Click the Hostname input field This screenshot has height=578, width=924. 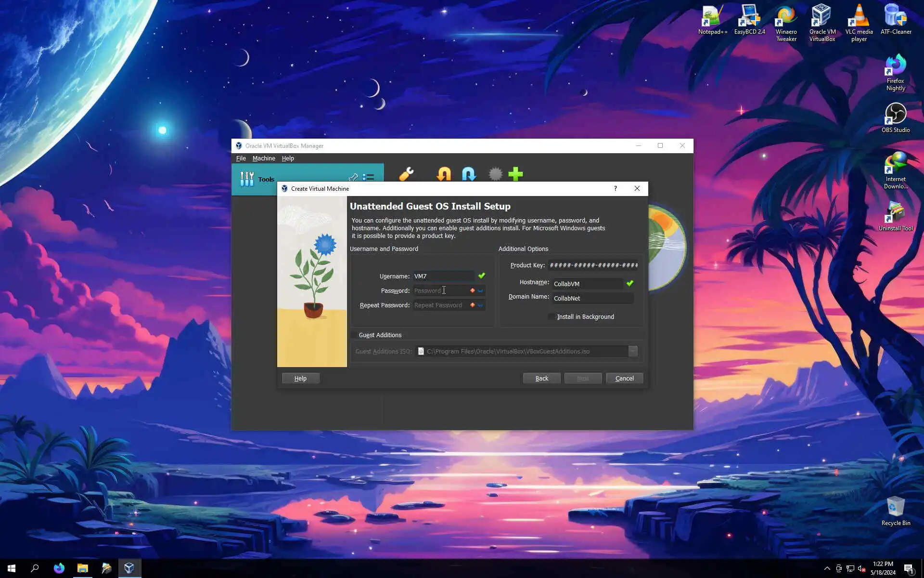coord(587,284)
